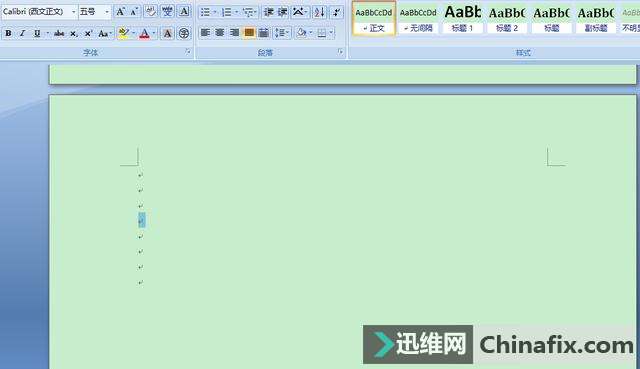
Task: Open Shading color dropdown arrow
Action: (311, 33)
